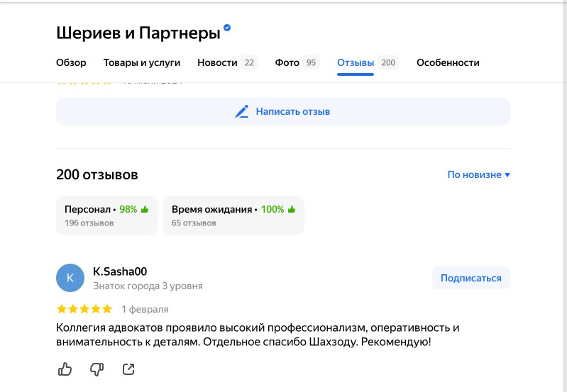The width and height of the screenshot is (567, 392).
Task: Filter reviews by Персонал tag
Action: 106,215
